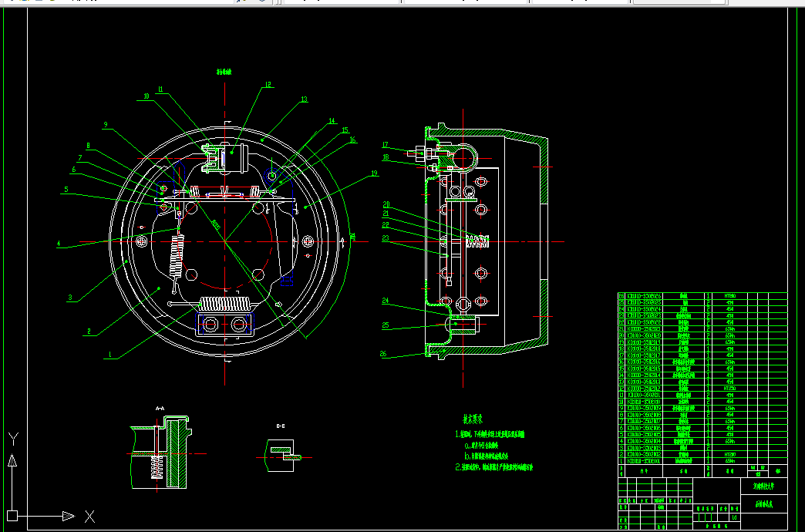Select callout 23 on section view
Image resolution: width=805 pixels, height=532 pixels.
pyautogui.click(x=386, y=238)
